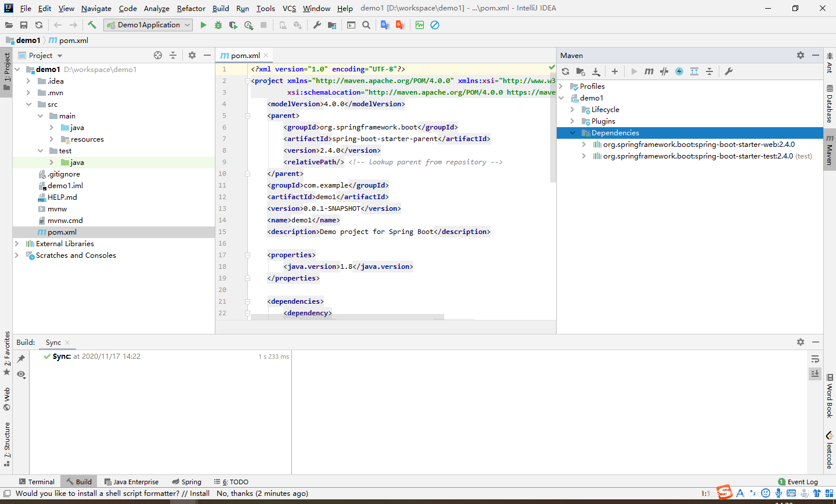Run with Coverage shield icon
Screen dimensions: 836x504
pyautogui.click(x=233, y=25)
